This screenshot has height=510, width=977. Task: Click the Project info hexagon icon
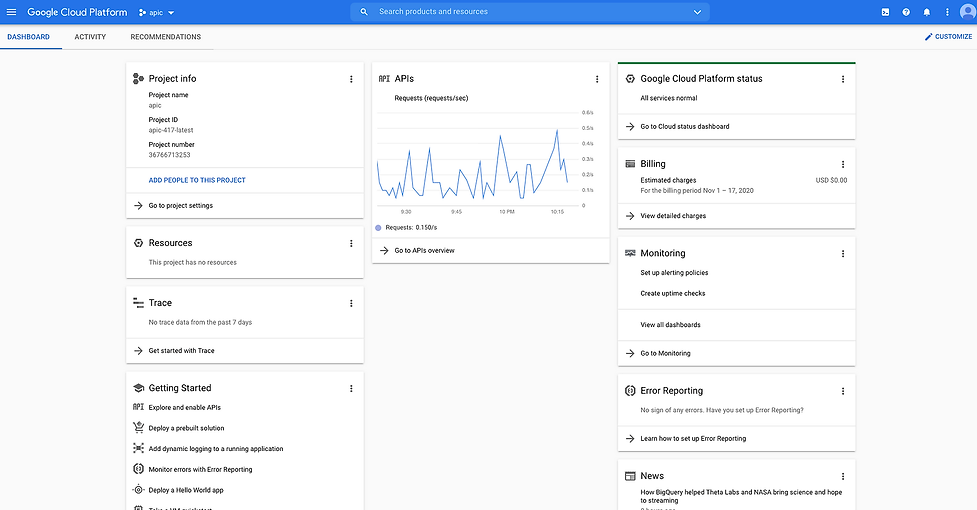point(138,78)
